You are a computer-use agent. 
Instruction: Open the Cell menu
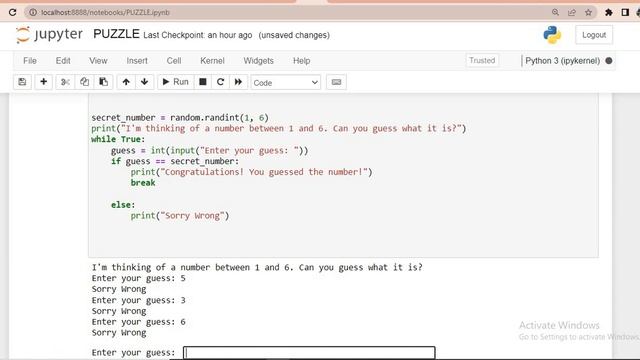pyautogui.click(x=174, y=61)
